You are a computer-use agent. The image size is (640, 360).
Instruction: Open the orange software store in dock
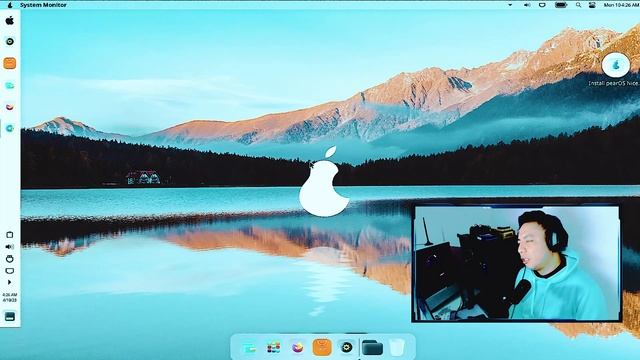pos(322,347)
